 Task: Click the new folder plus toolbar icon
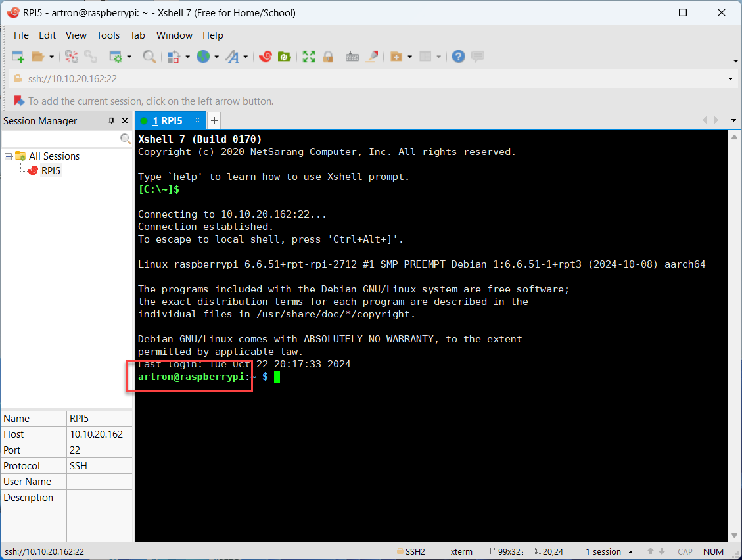[396, 57]
